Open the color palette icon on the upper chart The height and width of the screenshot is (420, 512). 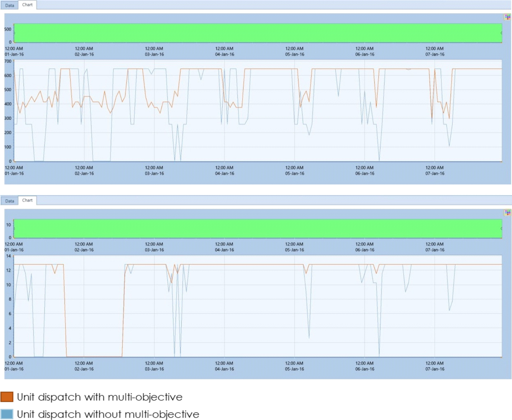coord(507,17)
